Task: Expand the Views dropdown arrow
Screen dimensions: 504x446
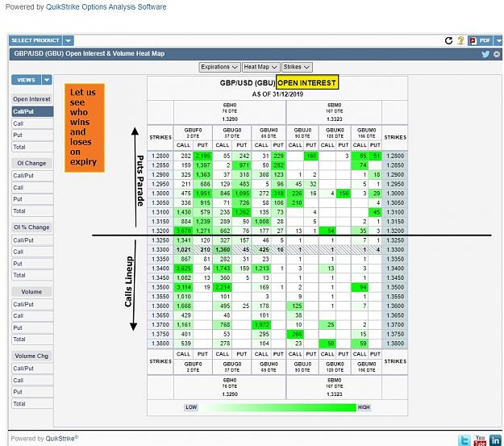Action: 47,80
